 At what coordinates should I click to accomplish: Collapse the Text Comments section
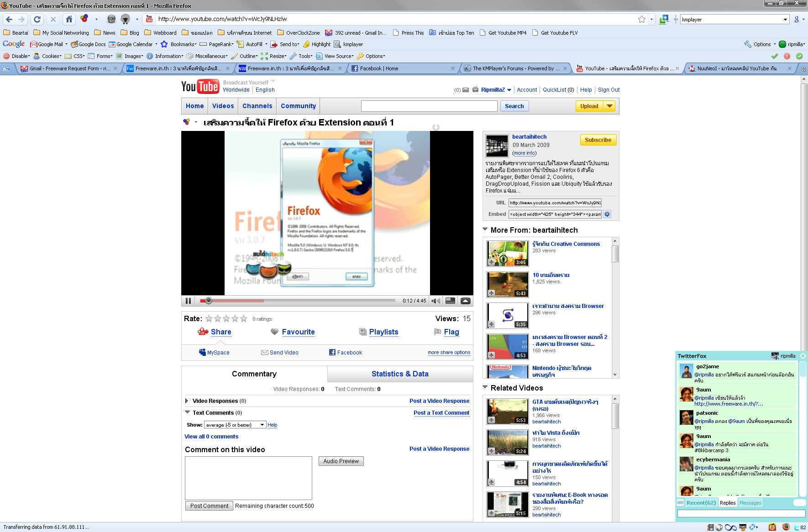click(187, 412)
